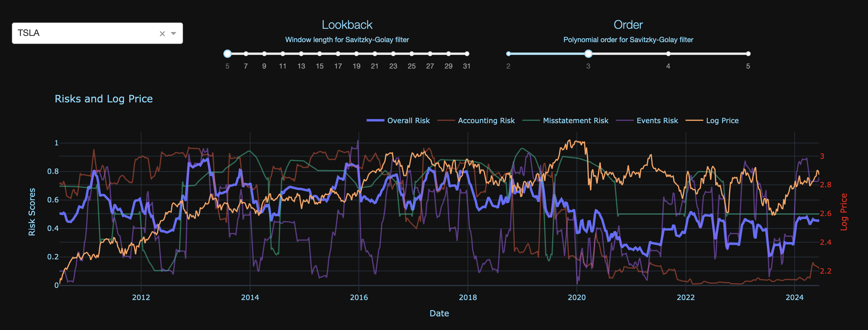Set Order slider to 4

click(668, 54)
